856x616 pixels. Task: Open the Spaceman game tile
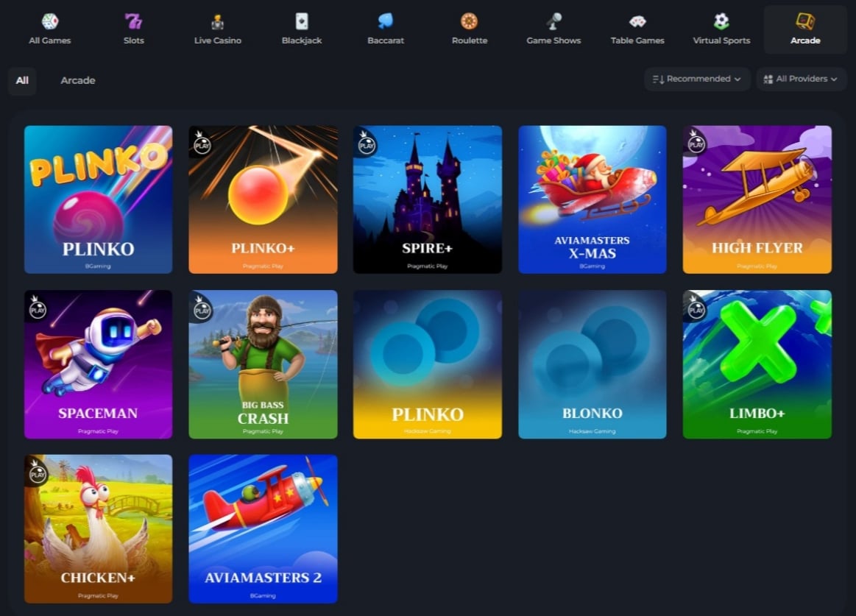point(99,364)
